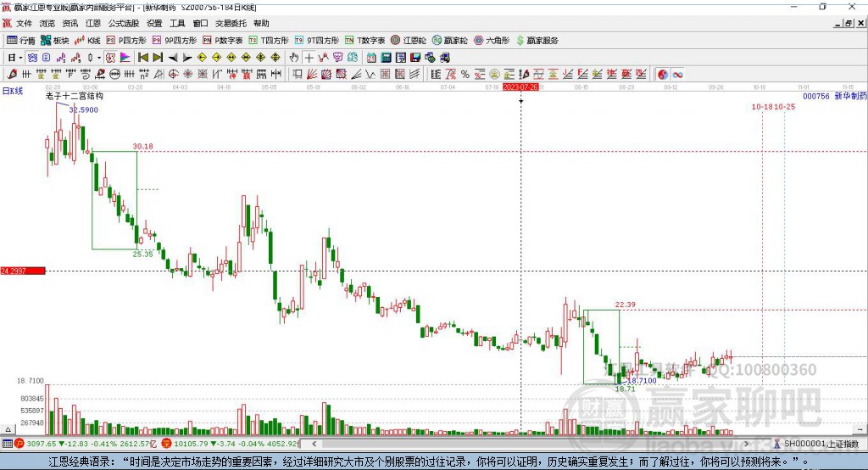Viewport: 868px width, 470px height.
Task: Click the black right arrow icon
Action: tap(187, 58)
